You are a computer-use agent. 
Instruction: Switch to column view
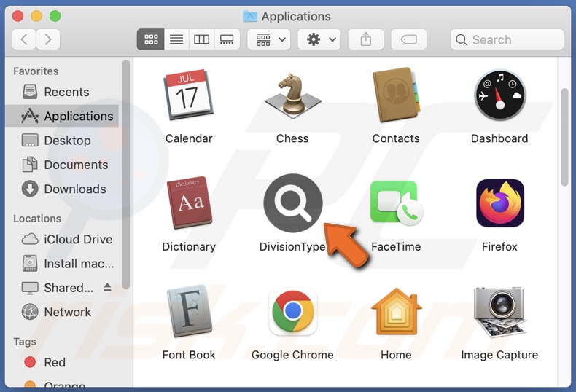201,39
